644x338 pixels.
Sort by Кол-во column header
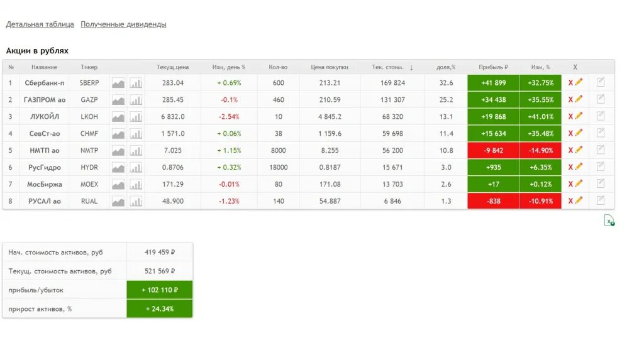[278, 67]
